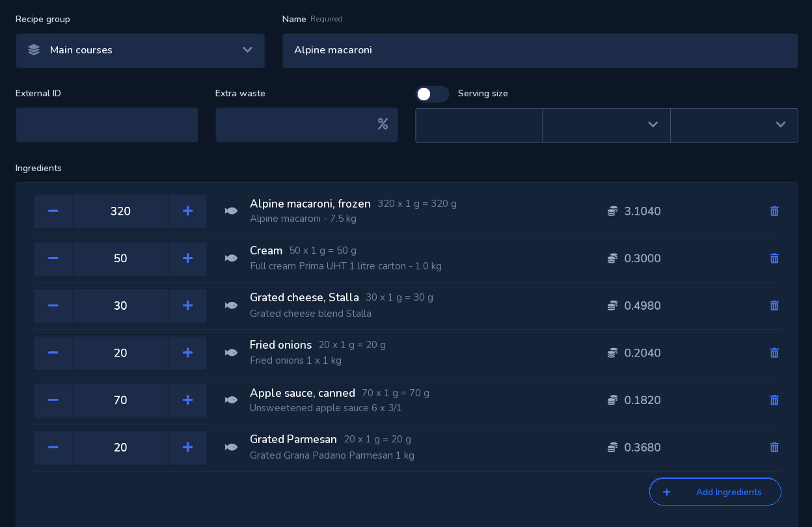The width and height of the screenshot is (812, 527).
Task: Edit Grated Parmesan quantity value 20
Action: (x=120, y=448)
